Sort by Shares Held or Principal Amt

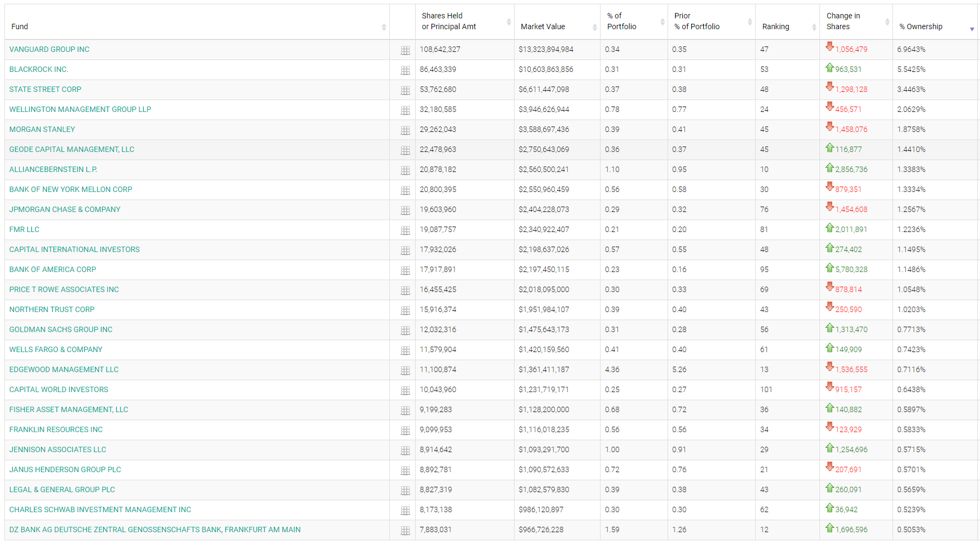465,22
